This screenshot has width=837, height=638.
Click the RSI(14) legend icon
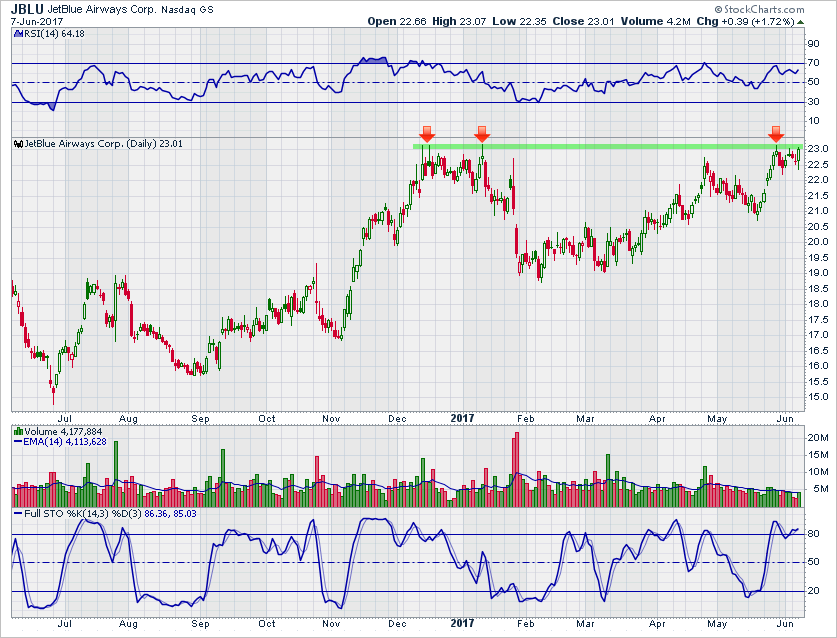pos(18,36)
